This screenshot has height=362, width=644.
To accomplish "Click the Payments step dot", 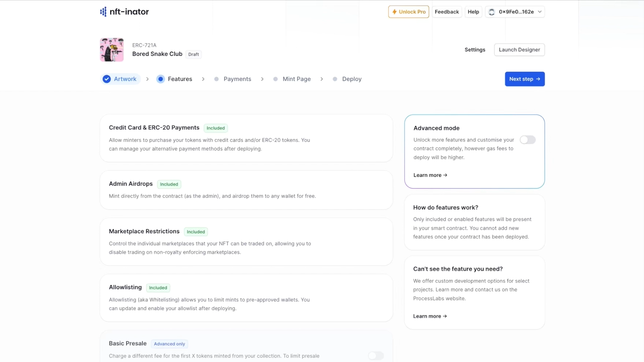I will point(216,79).
